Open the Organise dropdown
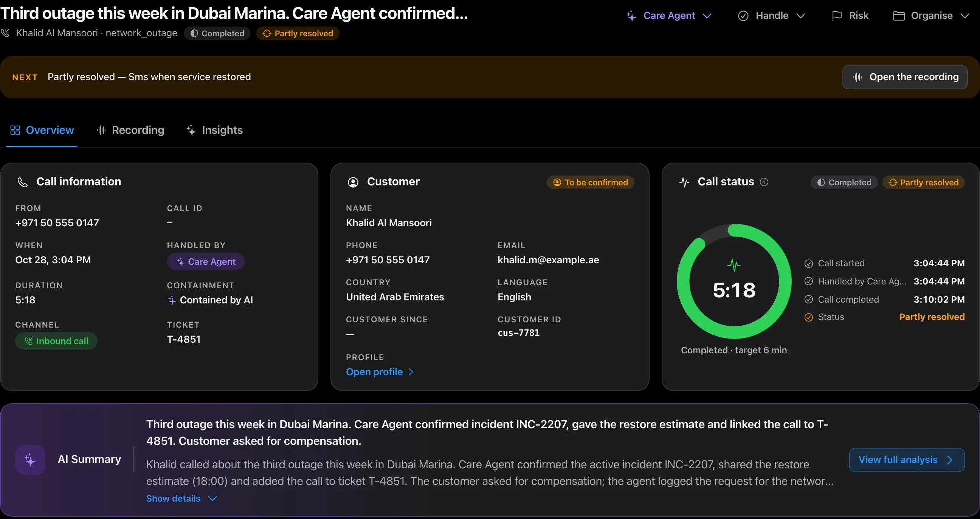The height and width of the screenshot is (519, 980). pyautogui.click(x=931, y=16)
